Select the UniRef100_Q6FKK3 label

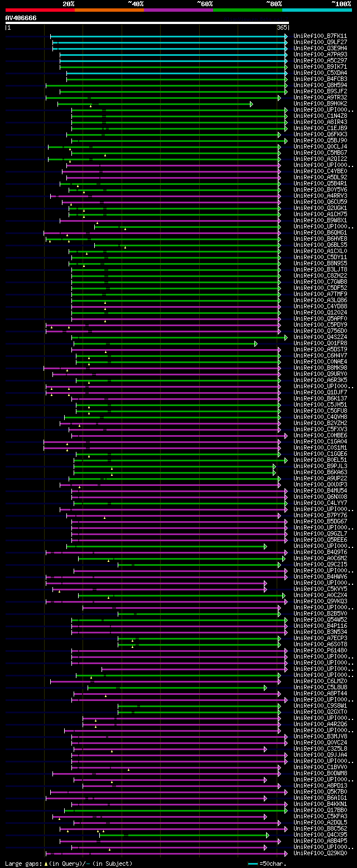coord(320,134)
